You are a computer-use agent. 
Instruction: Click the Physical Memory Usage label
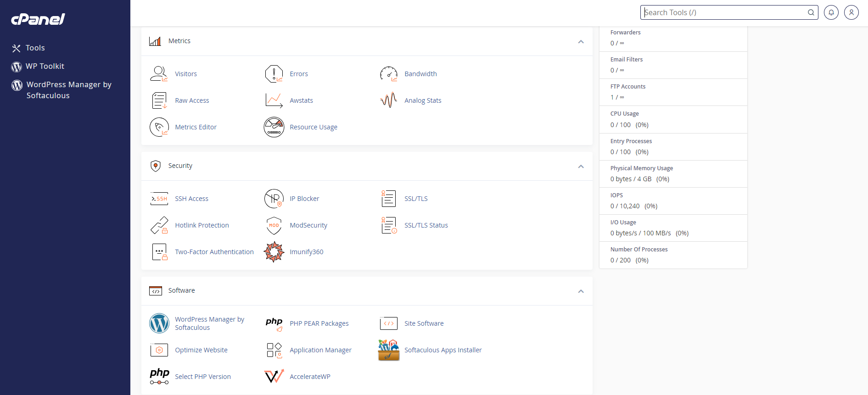click(x=642, y=168)
